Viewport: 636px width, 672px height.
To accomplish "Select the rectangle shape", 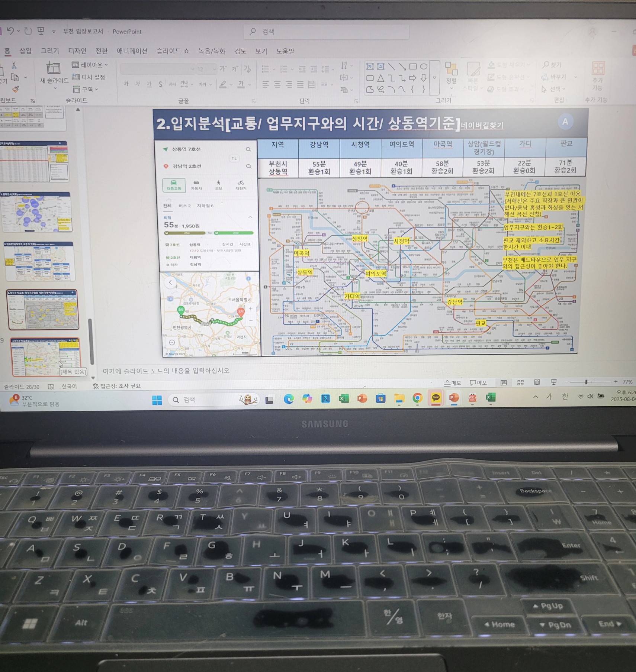I will (413, 67).
